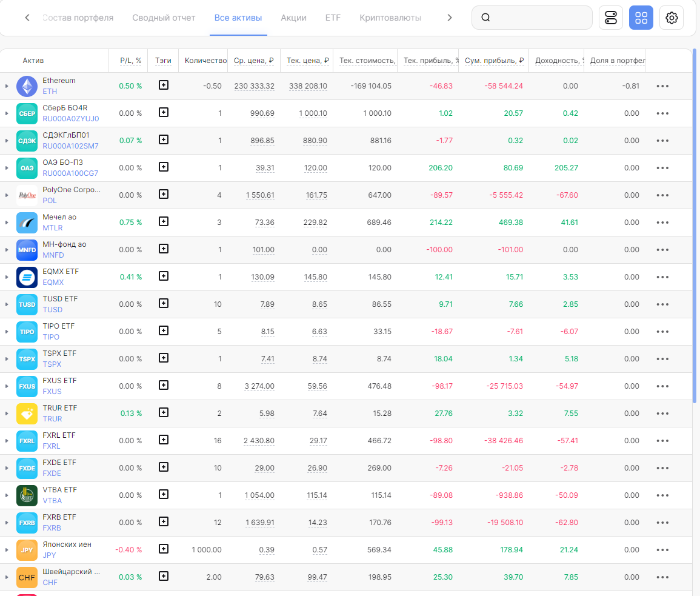Open more options for TUSD ETF row
This screenshot has height=596, width=700.
click(662, 304)
